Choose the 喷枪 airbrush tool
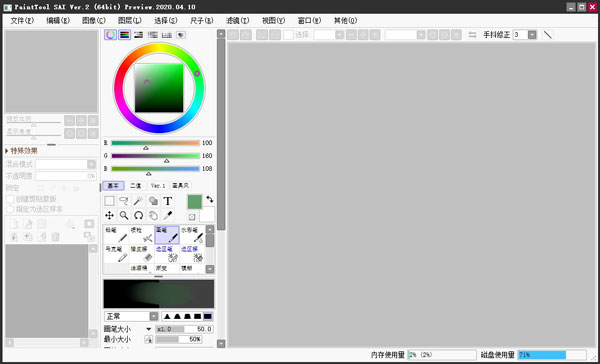The height and width of the screenshot is (364, 600). pyautogui.click(x=142, y=235)
